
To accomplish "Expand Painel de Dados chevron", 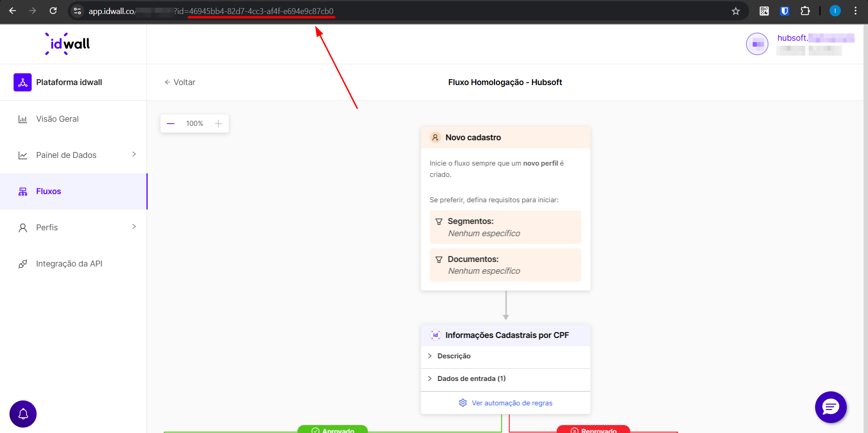I will point(134,154).
